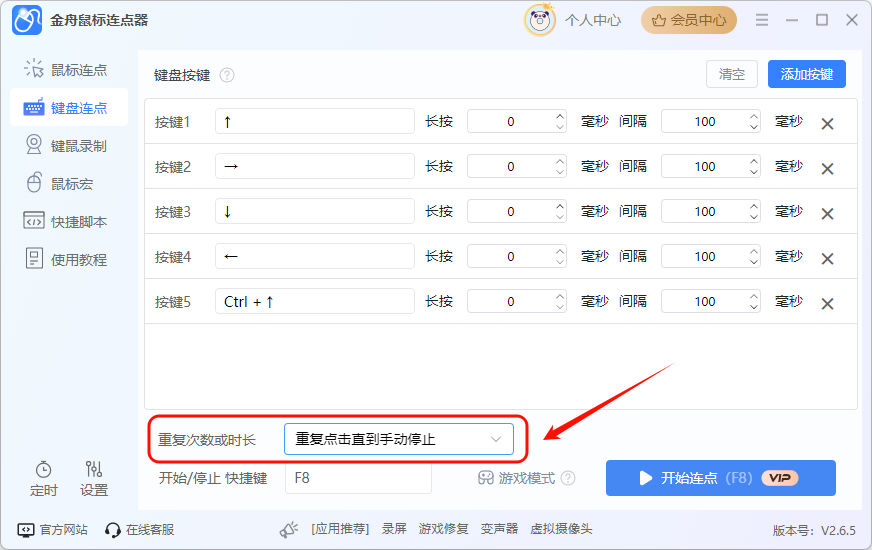
Task: Click the app logo icon
Action: [x=27, y=21]
